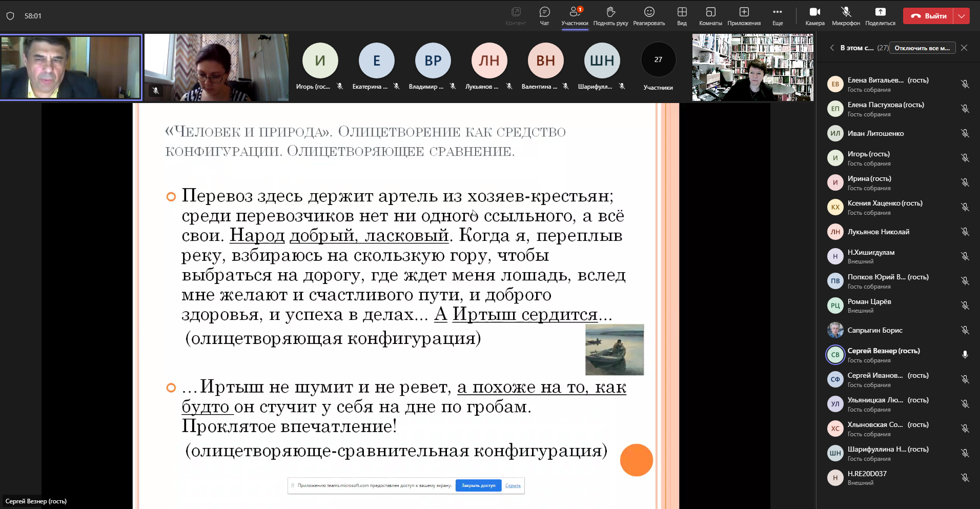Open the Rooms option

click(710, 15)
